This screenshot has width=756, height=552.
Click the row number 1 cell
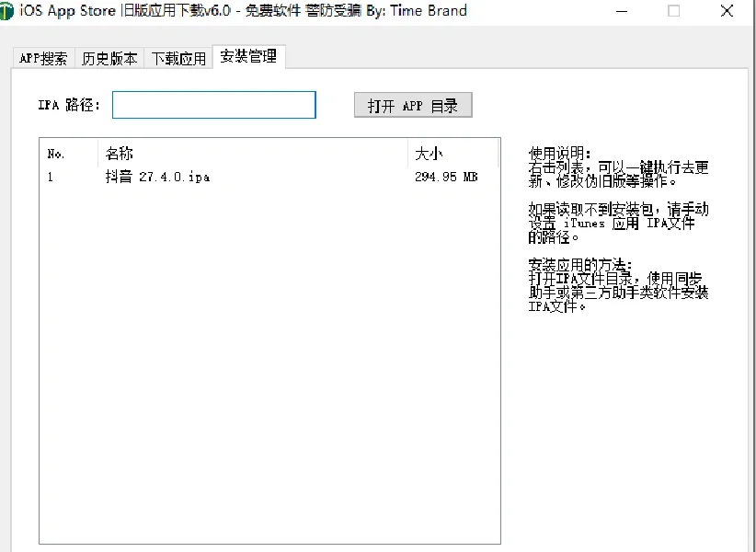[49, 176]
